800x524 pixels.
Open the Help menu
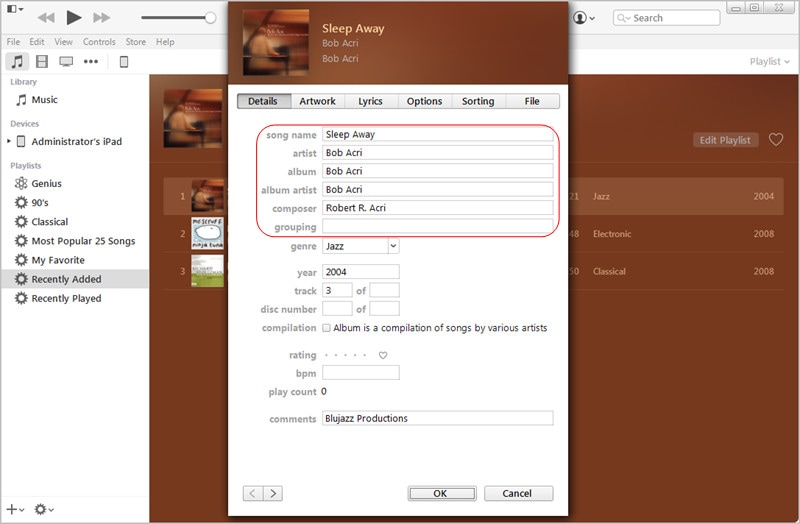coord(165,42)
